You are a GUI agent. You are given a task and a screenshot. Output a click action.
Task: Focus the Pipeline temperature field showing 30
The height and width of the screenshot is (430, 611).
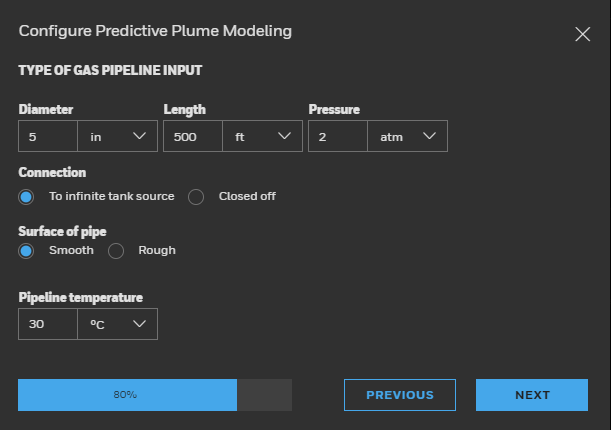[47, 324]
